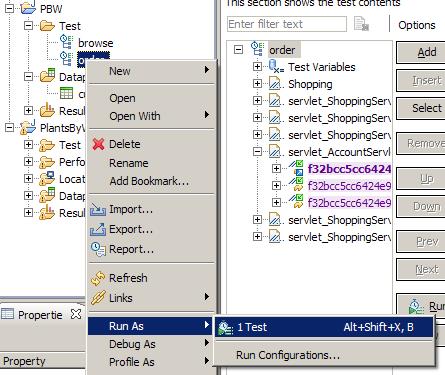
Task: Click the Refresh icon in context menu
Action: pyautogui.click(x=98, y=278)
